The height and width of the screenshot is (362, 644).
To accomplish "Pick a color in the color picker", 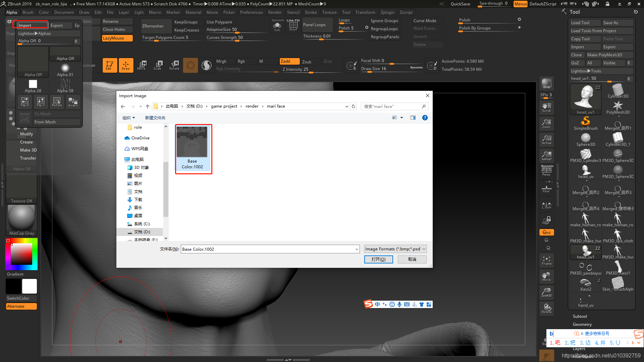I will (21, 254).
